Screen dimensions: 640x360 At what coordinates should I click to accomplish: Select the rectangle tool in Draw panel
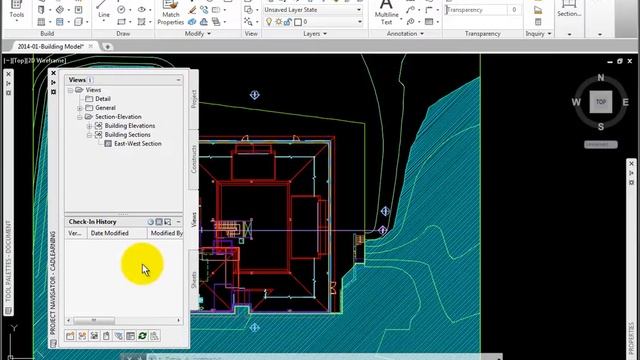coord(121,22)
